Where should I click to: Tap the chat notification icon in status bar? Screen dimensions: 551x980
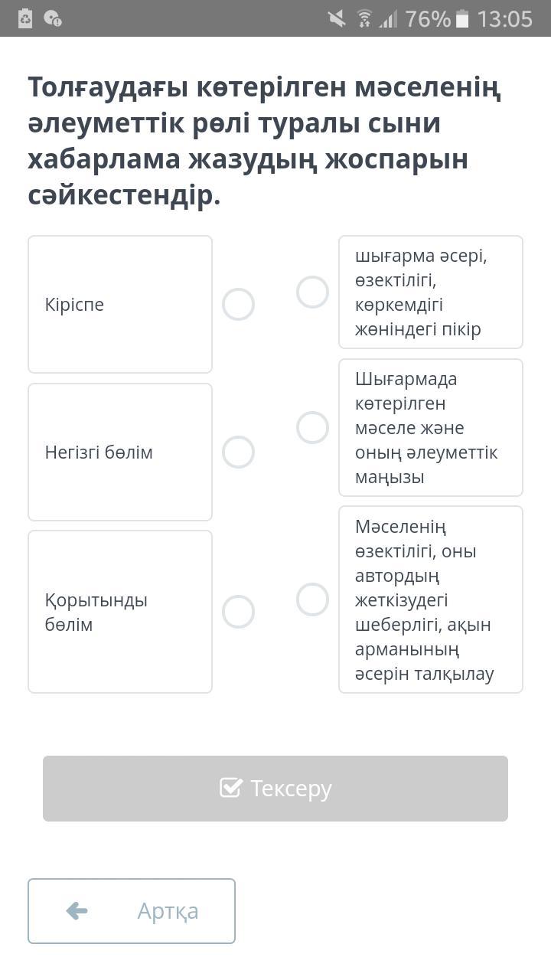click(53, 18)
